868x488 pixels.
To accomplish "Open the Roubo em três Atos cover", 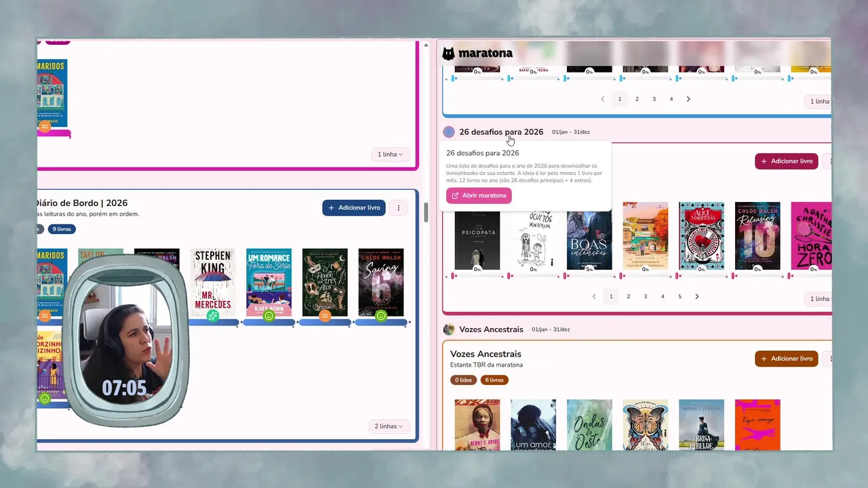I will pos(325,281).
